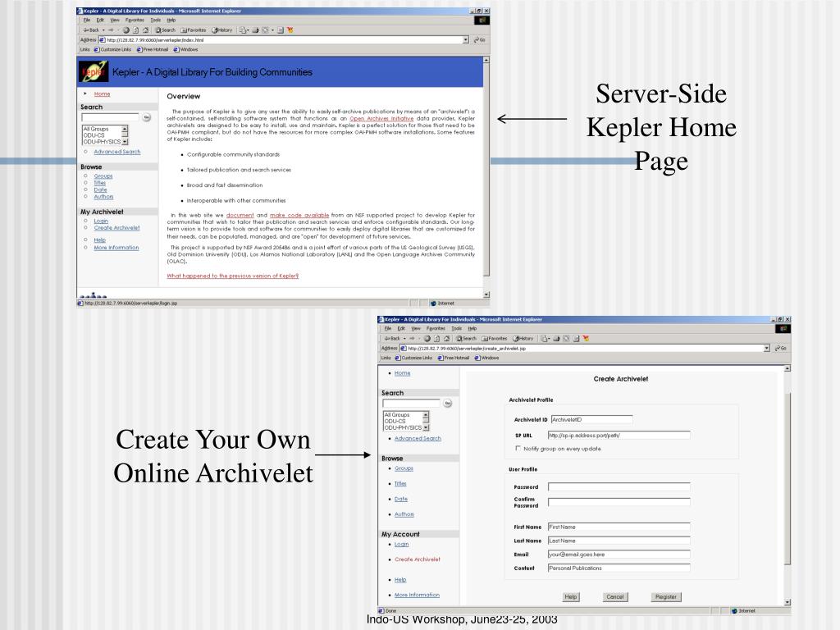This screenshot has height=630, width=840.
Task: Open History toolbar button in Create Archivelet window
Action: [x=523, y=339]
